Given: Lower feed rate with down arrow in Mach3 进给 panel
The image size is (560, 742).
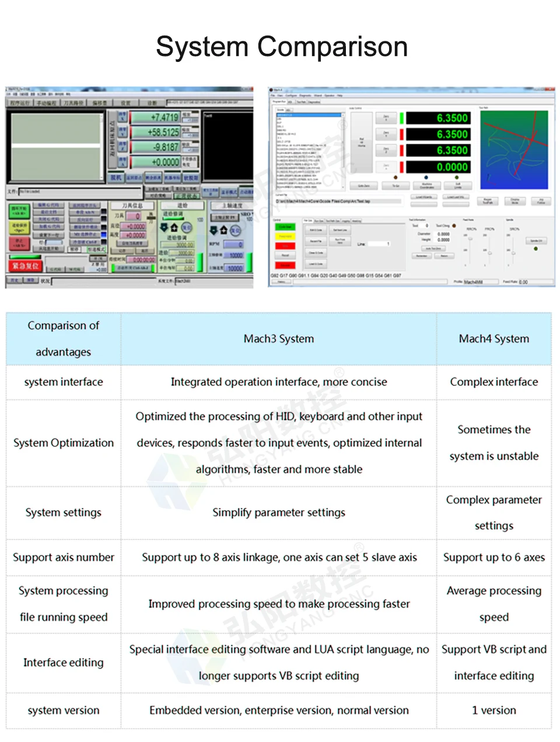Looking at the screenshot, I should pyautogui.click(x=164, y=227).
